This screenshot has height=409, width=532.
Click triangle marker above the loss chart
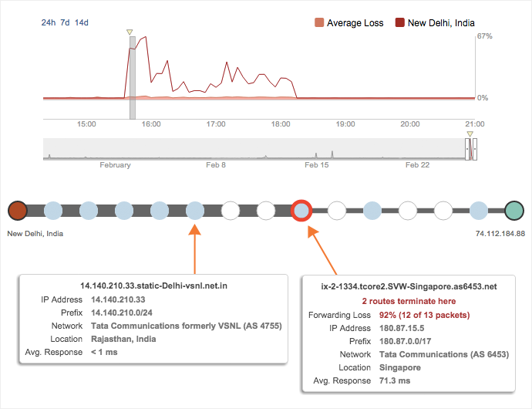130,32
